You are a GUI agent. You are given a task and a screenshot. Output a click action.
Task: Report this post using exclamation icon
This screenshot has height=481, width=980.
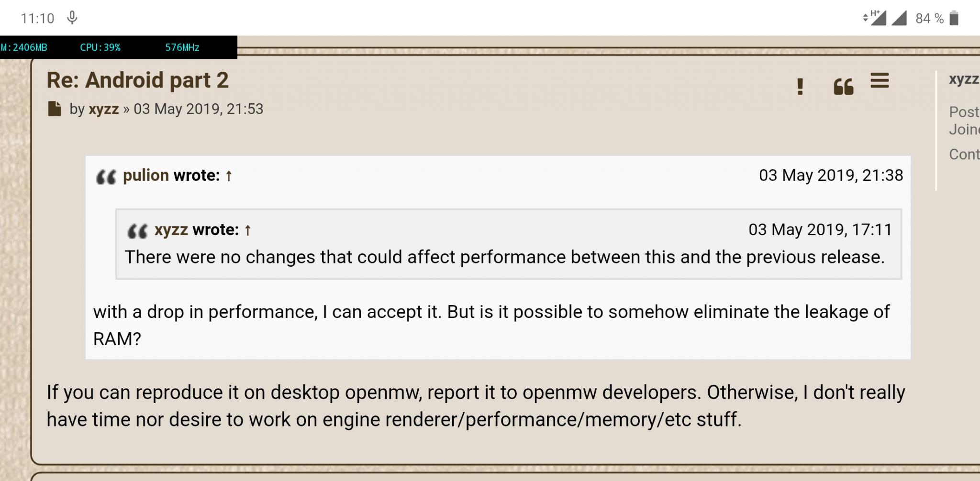click(800, 87)
